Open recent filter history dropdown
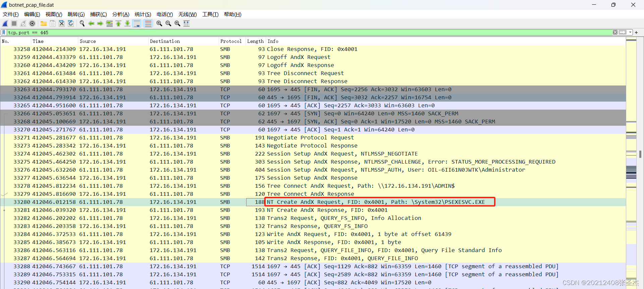The height and width of the screenshot is (289, 644). pos(630,33)
